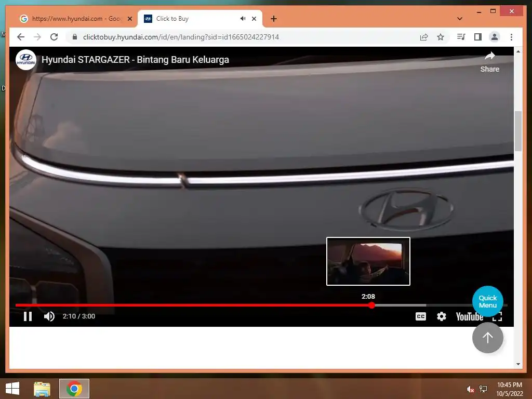Viewport: 532px width, 399px height.
Task: Click scrollbar up arrow
Action: [x=518, y=51]
